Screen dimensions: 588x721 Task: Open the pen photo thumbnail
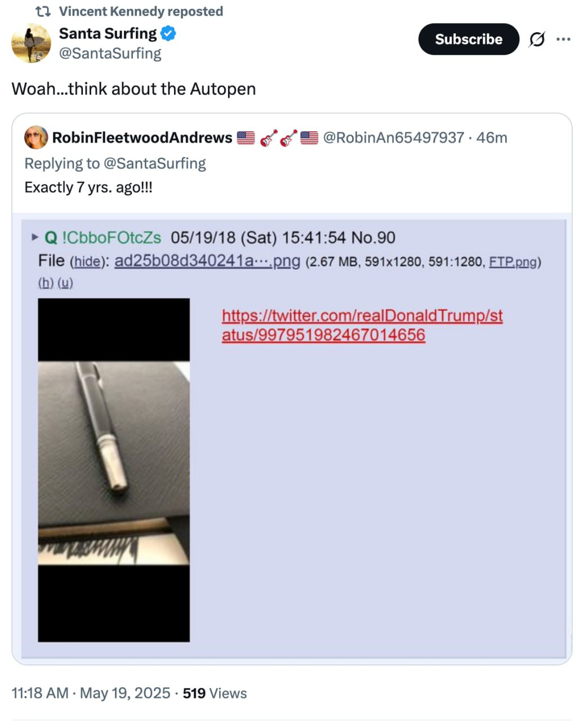114,470
